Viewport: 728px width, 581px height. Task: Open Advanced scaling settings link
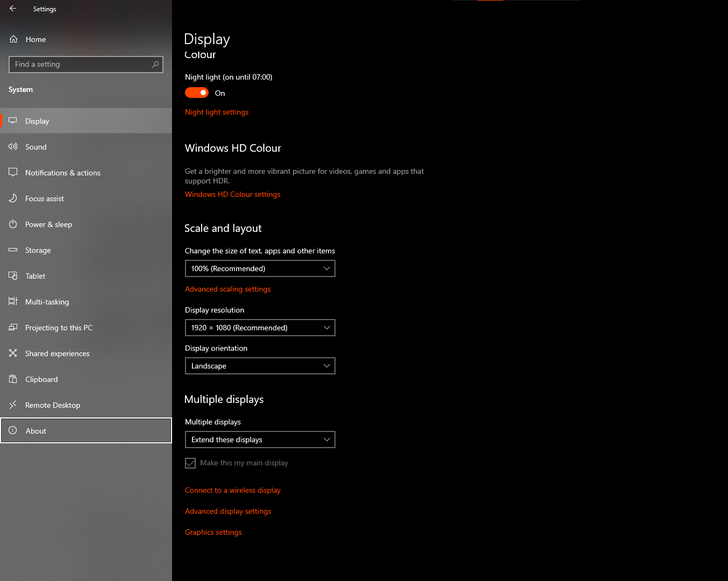(x=228, y=289)
